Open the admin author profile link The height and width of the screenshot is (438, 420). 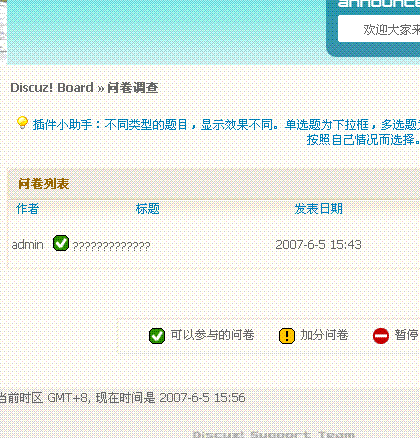click(x=28, y=245)
